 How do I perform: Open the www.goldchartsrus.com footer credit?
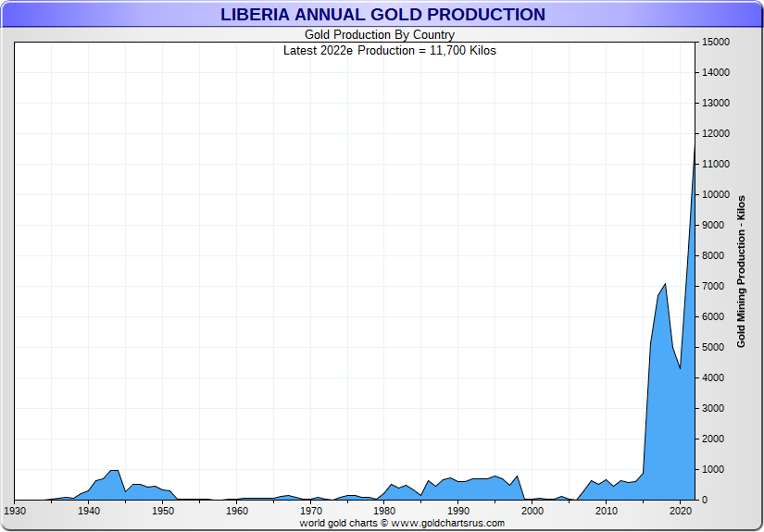pyautogui.click(x=402, y=523)
